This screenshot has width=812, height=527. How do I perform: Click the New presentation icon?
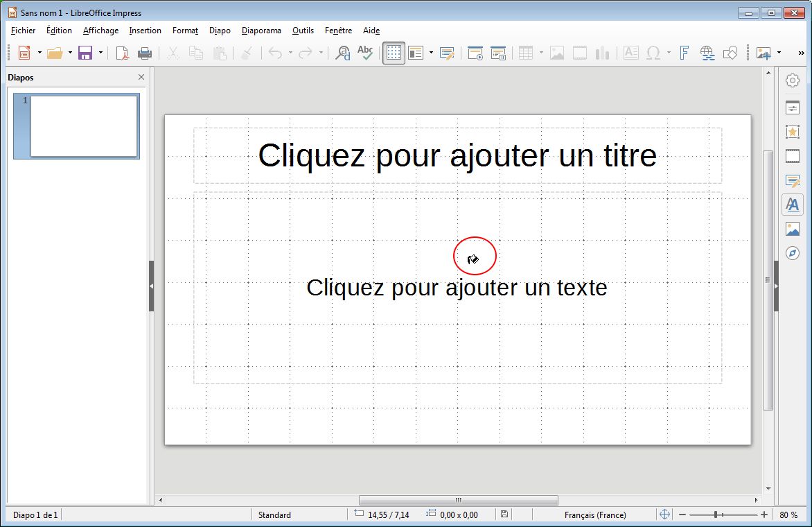point(24,53)
